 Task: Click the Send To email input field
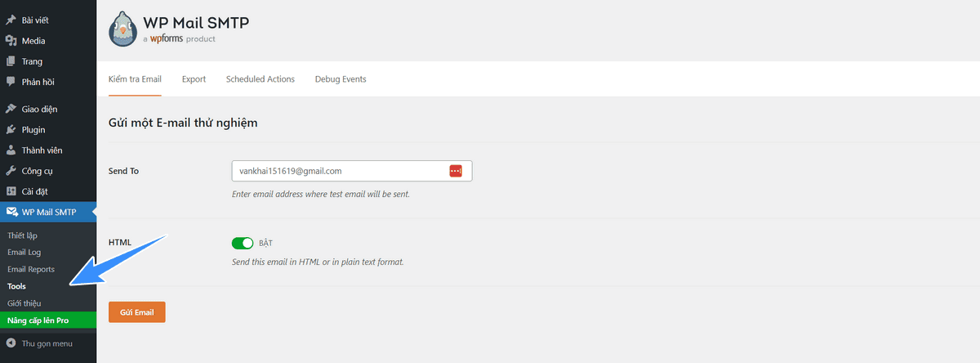point(352,171)
